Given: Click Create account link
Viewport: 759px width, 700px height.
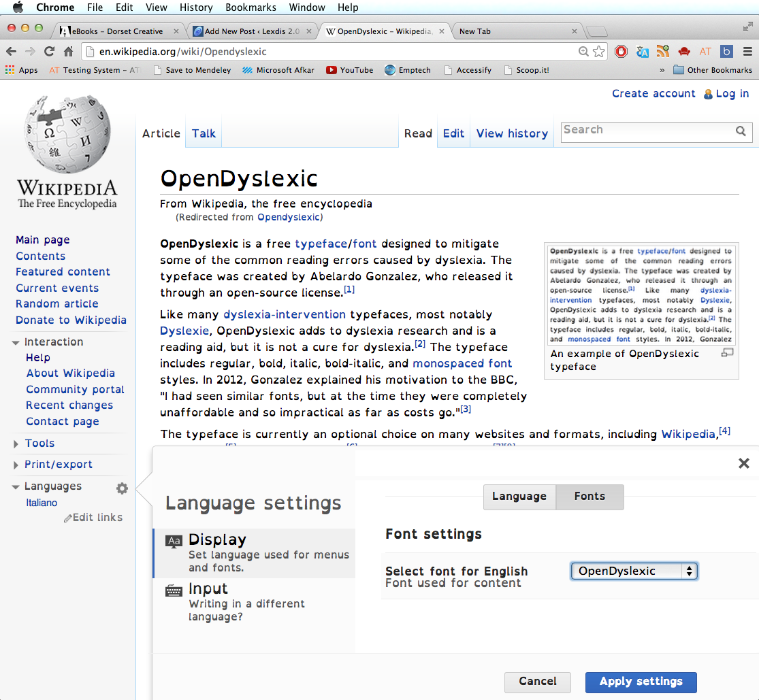Looking at the screenshot, I should (x=653, y=94).
